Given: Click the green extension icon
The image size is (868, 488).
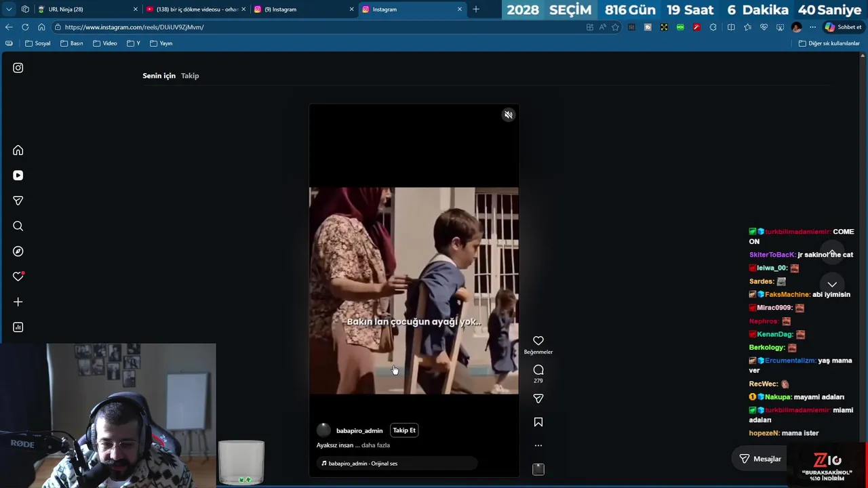Looking at the screenshot, I should point(680,27).
